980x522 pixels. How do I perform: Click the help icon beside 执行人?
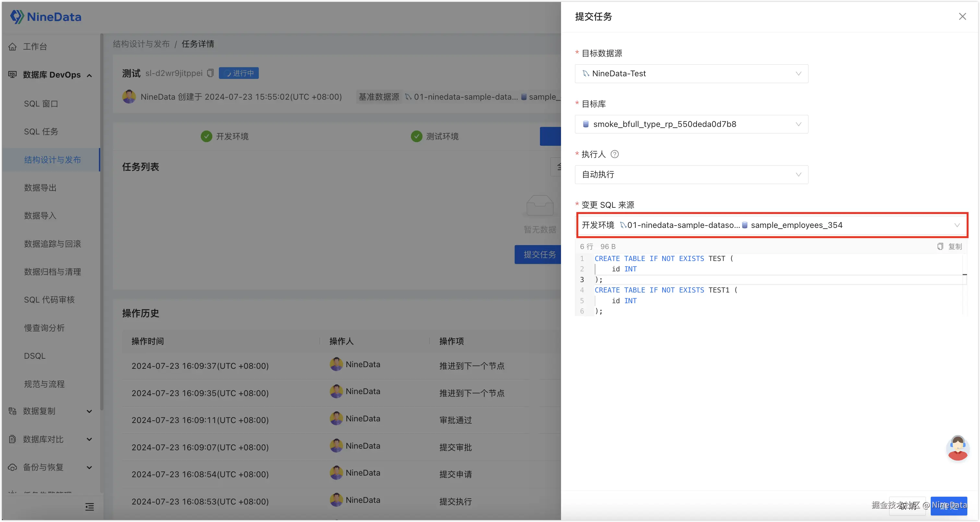click(x=615, y=154)
